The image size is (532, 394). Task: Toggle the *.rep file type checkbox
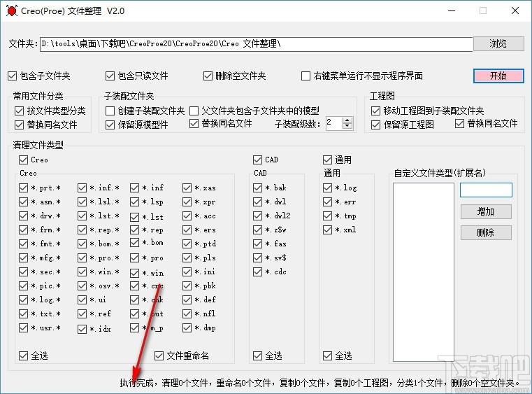(135, 230)
